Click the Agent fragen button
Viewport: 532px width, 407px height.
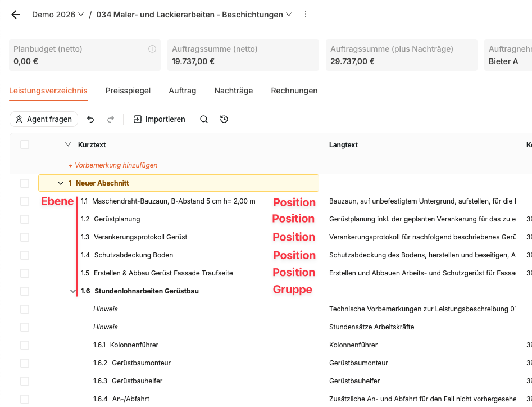[44, 119]
